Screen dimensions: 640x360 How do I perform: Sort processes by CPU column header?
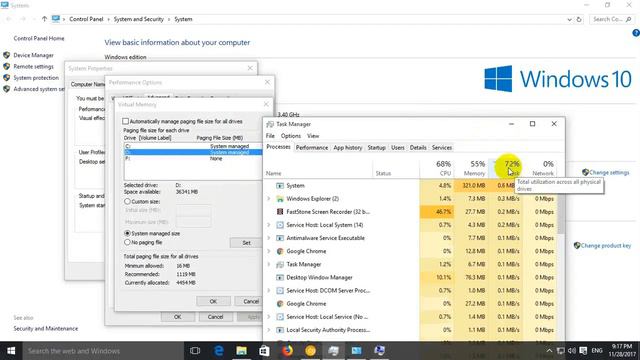click(x=436, y=168)
